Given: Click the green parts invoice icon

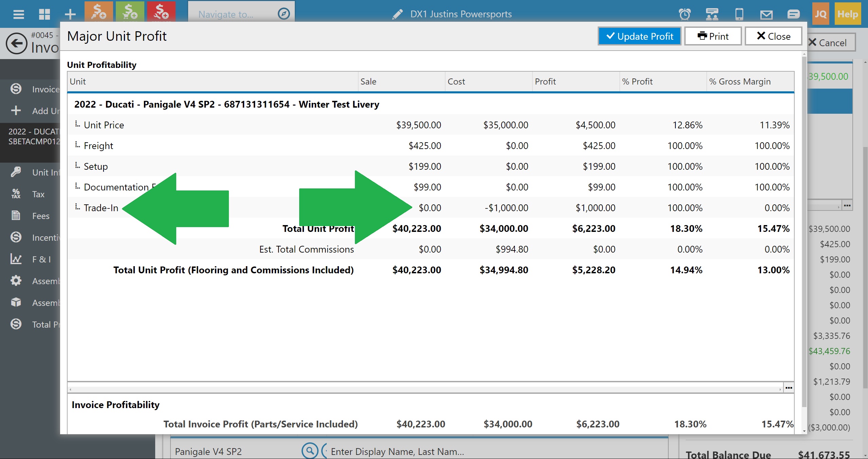Looking at the screenshot, I should point(130,12).
